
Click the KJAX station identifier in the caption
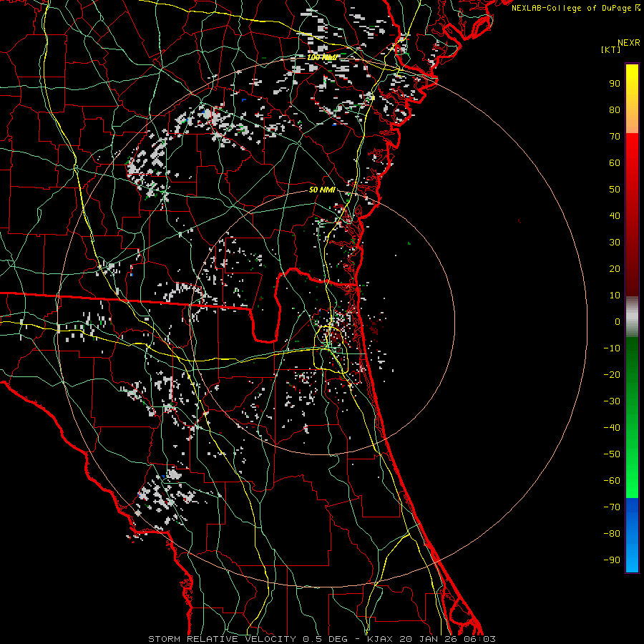(379, 639)
